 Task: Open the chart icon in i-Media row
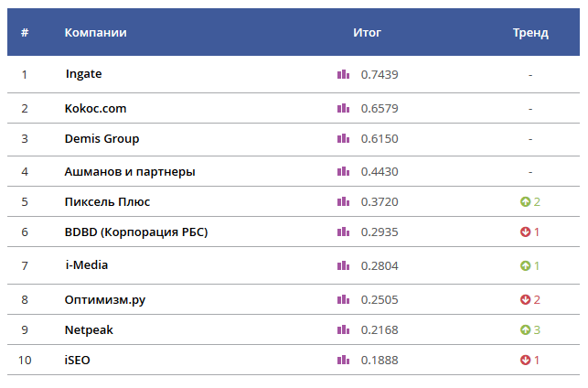coord(343,265)
